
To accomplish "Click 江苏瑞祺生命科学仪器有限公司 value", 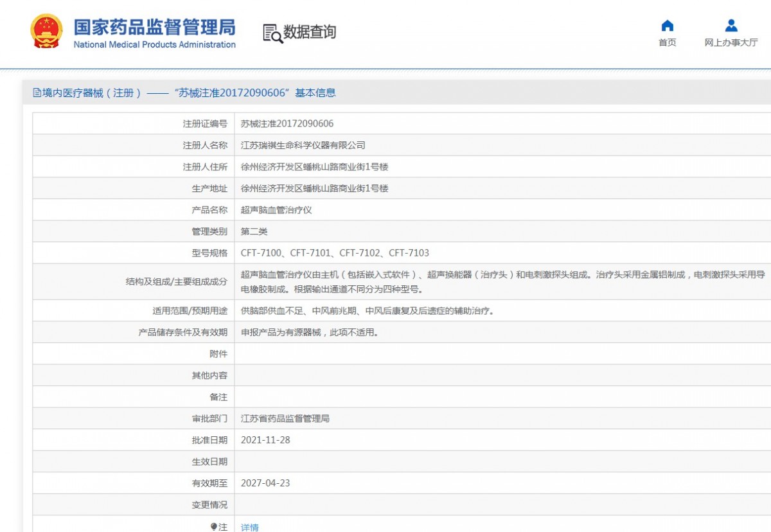I will pyautogui.click(x=303, y=145).
